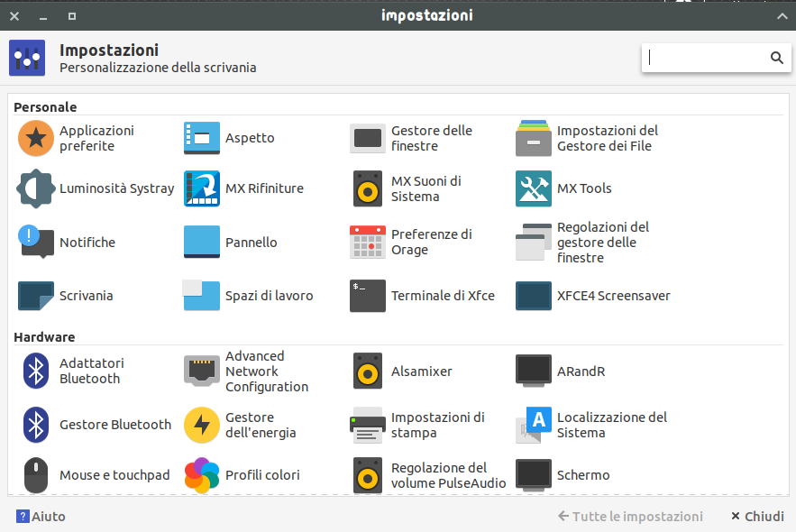
Task: Open Luminosità Systray brightness icon
Action: [x=36, y=188]
